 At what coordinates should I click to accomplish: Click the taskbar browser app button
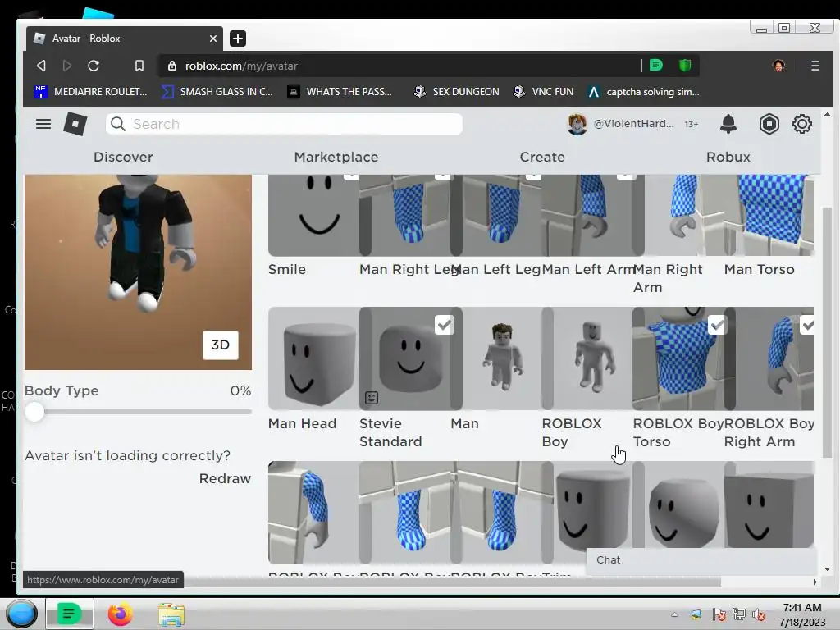pos(69,614)
